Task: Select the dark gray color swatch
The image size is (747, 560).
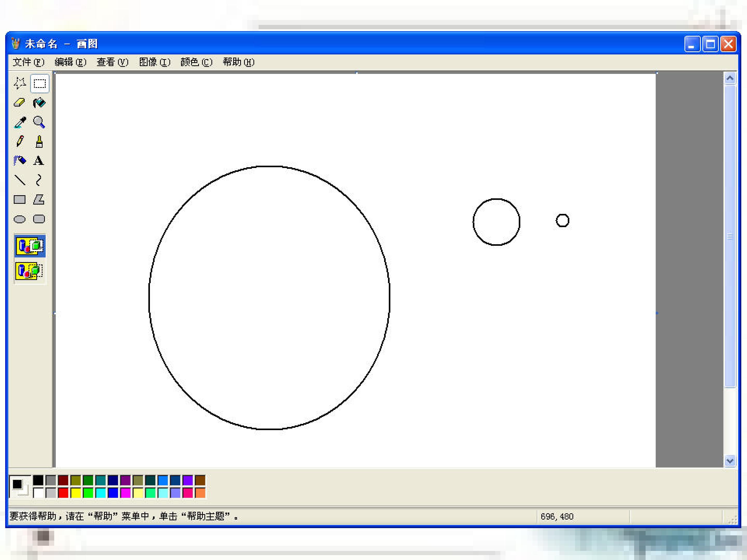Action: tap(51, 480)
